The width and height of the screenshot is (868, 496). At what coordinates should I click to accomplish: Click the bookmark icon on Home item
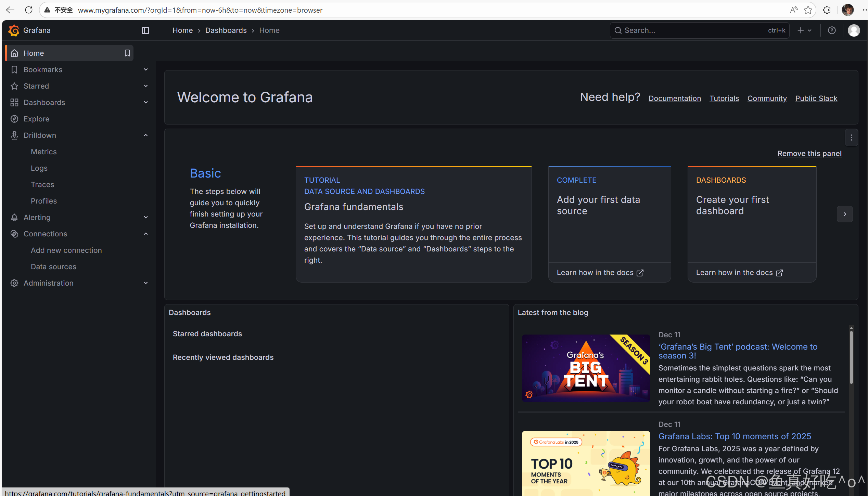[127, 53]
